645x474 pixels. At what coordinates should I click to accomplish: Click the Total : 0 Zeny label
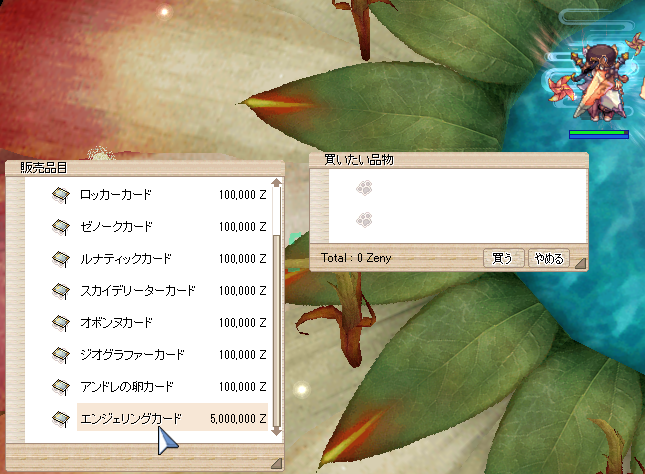point(356,258)
